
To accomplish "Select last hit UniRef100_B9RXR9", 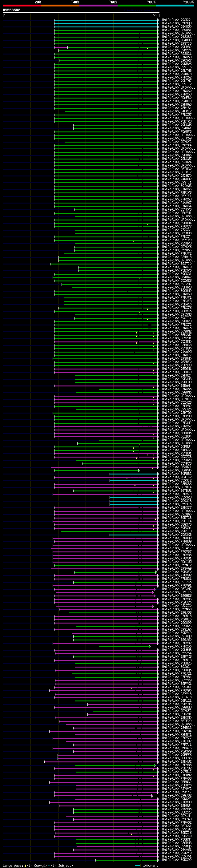I will coord(177,860).
